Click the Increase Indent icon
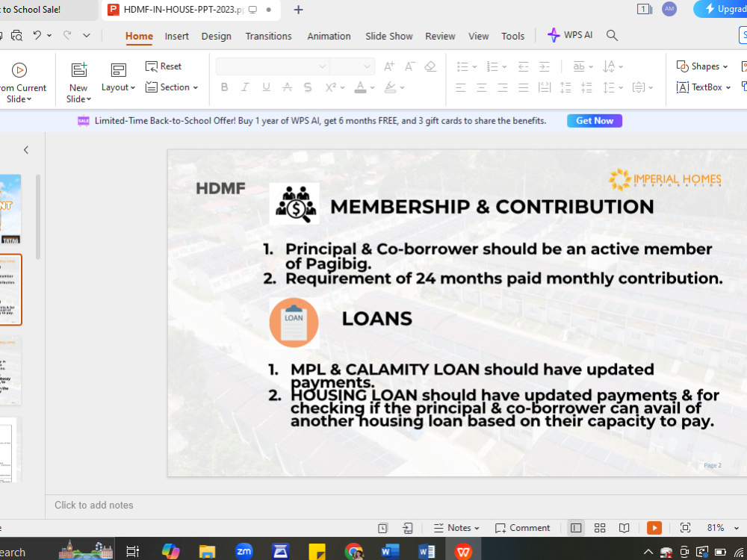This screenshot has width=747, height=560. click(x=544, y=66)
